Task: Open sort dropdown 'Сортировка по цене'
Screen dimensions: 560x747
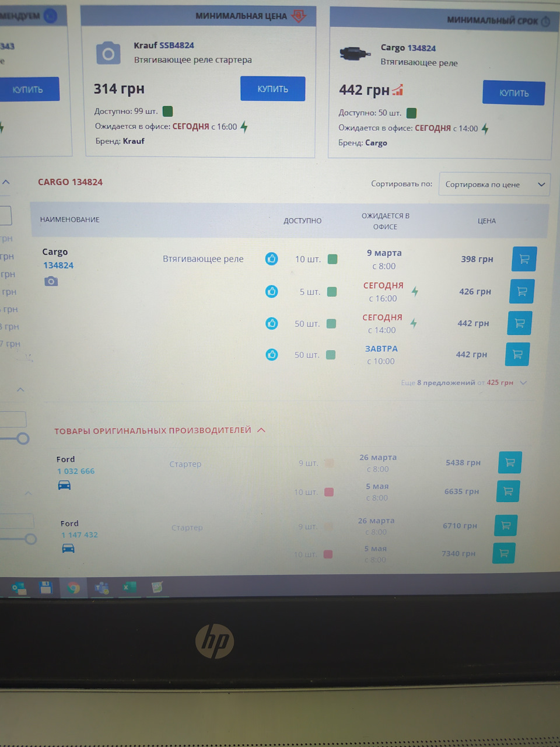Action: click(494, 184)
